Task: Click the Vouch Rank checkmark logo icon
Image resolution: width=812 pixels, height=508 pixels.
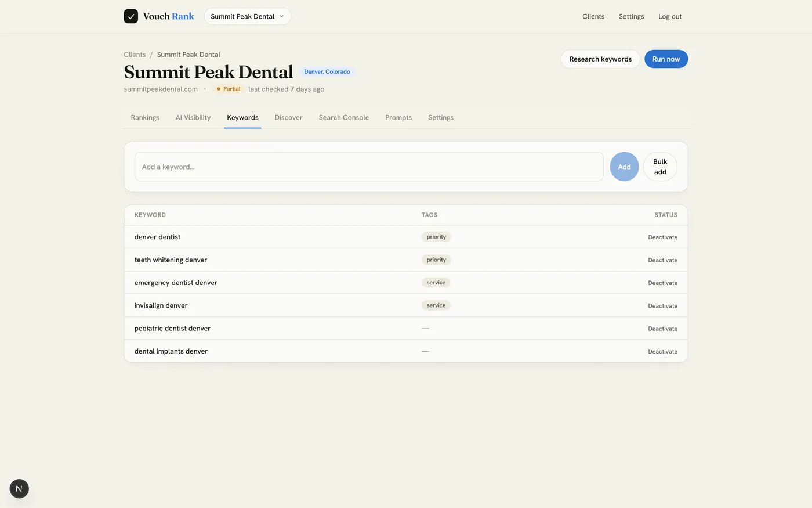Action: [x=130, y=16]
